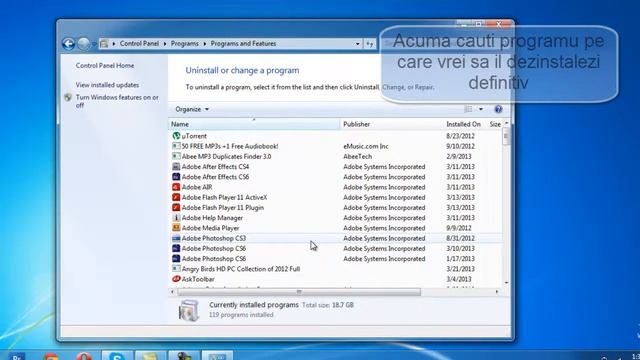Click the Abee MP3 Duplicates Finder icon
The image size is (640, 360).
176,156
